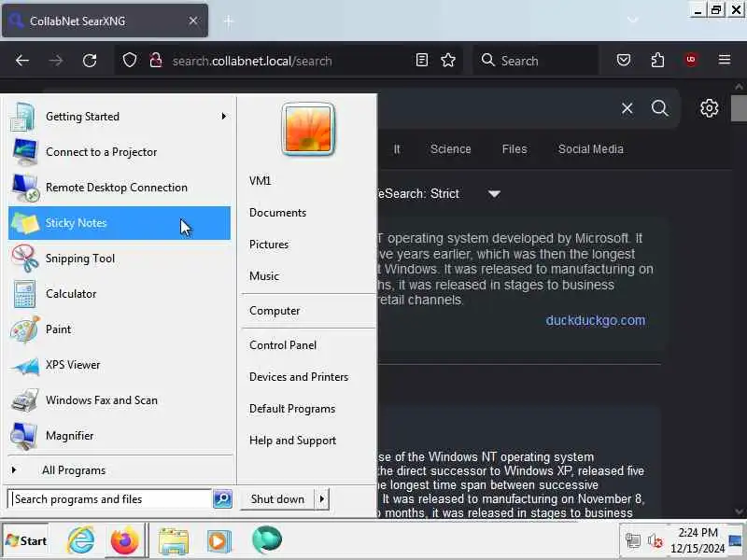Switch to the Files category tab

click(514, 149)
